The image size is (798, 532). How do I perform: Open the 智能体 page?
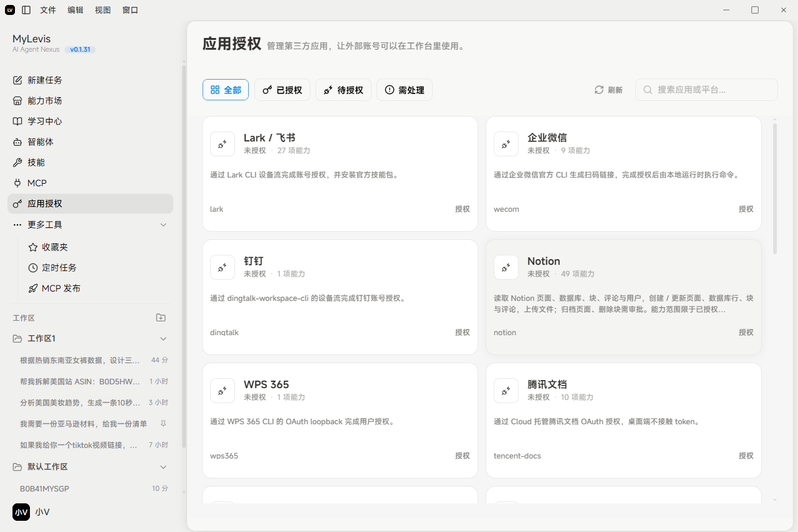click(90, 142)
